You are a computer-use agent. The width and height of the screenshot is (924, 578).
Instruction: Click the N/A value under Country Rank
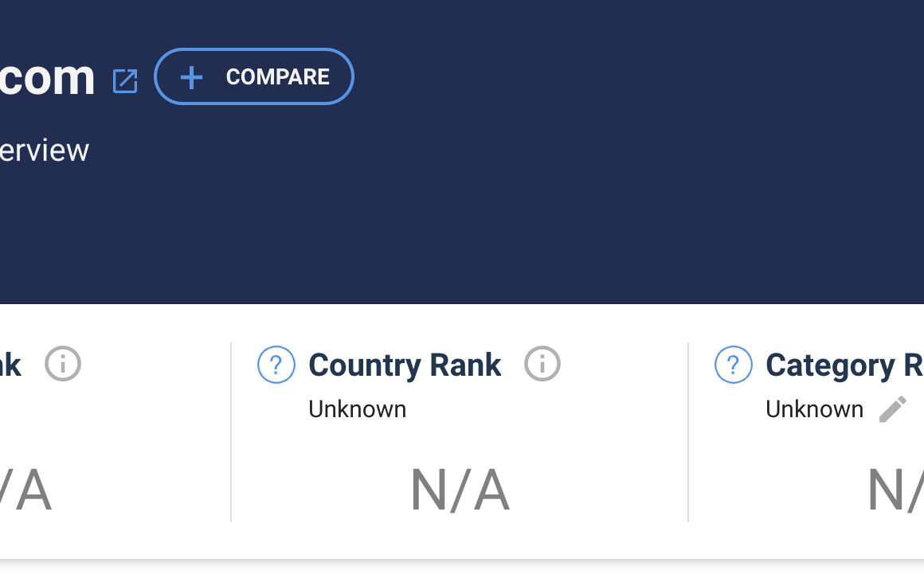(460, 490)
